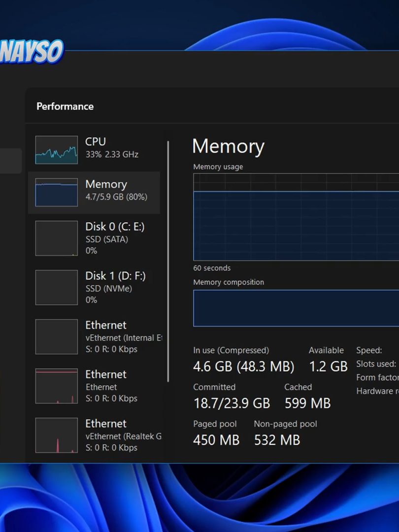Click the "Memory usage" label

pos(218,167)
